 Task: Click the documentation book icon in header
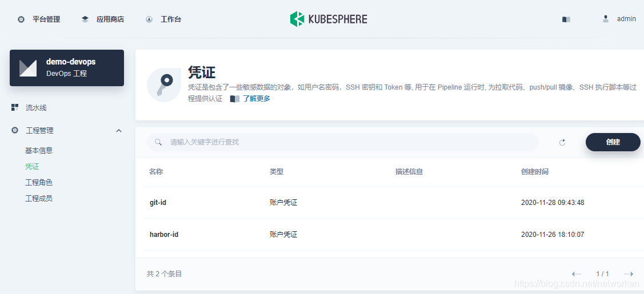pyautogui.click(x=566, y=19)
